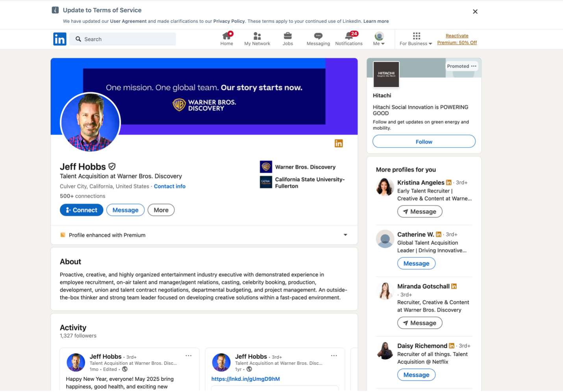Screen dimensions: 563x392
Task: Click the globe visibility icon on 1mo post
Action: 125,369
